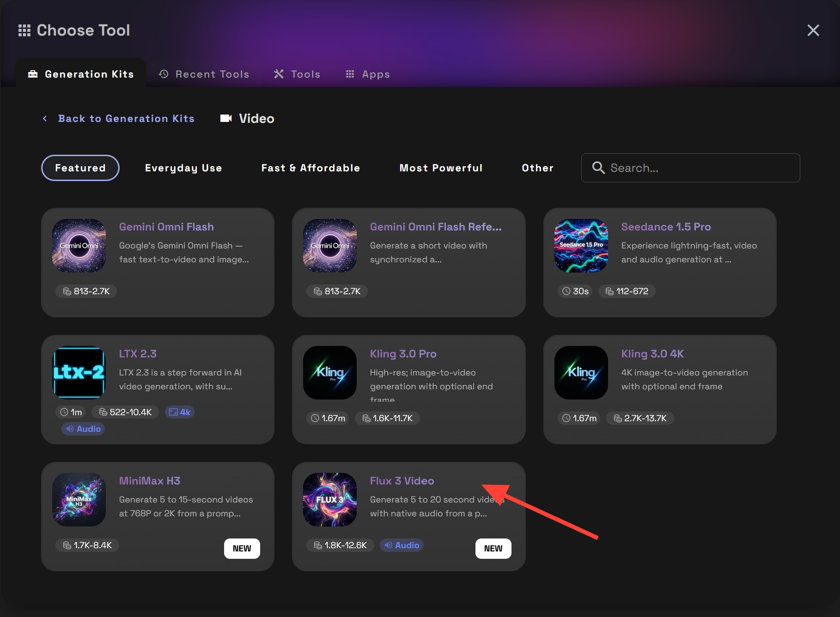
Task: Select the Other filter
Action: pos(538,168)
